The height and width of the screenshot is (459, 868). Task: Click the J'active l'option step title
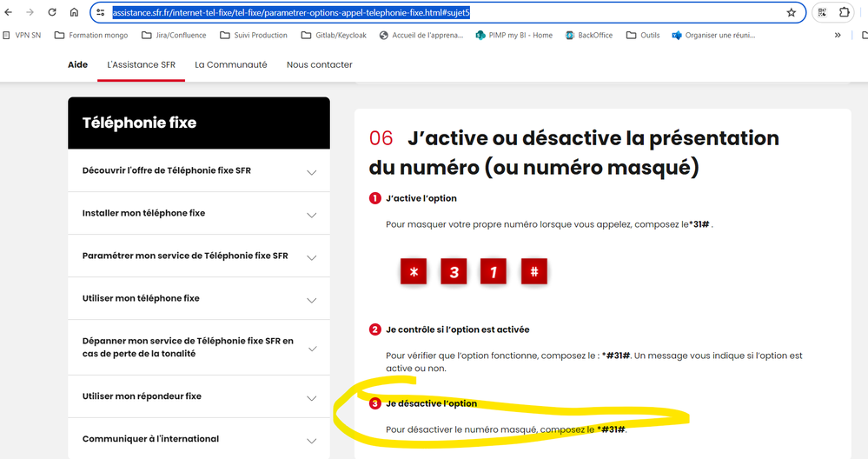tap(421, 198)
